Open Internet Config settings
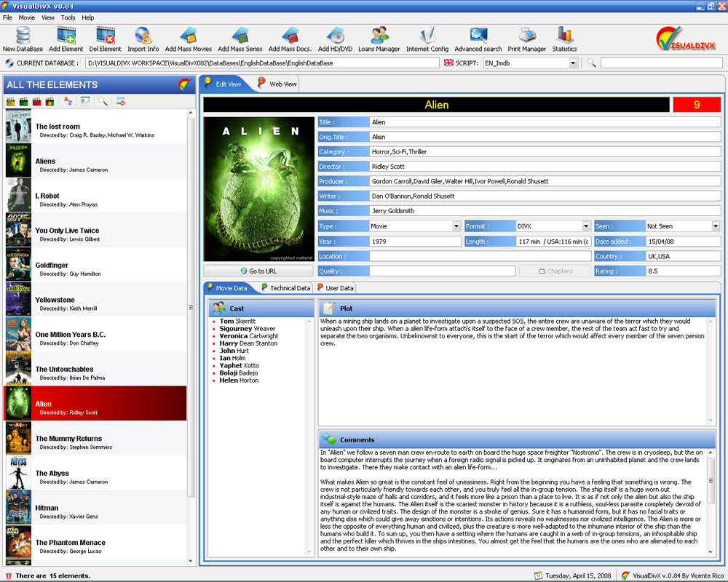The height and width of the screenshot is (582, 728). click(x=427, y=39)
